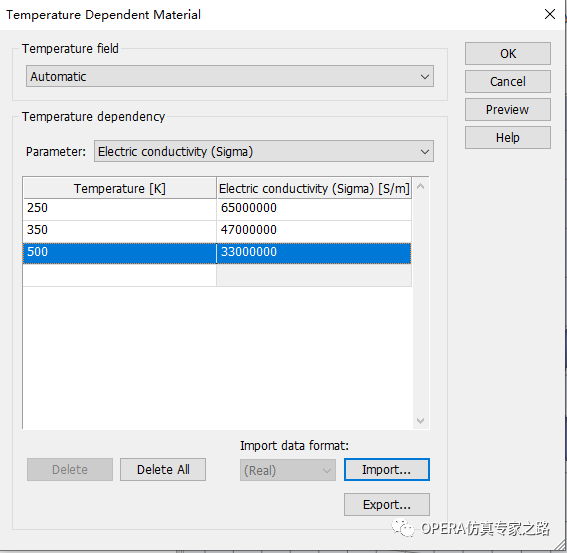Select the 250 temperature cell

point(120,209)
